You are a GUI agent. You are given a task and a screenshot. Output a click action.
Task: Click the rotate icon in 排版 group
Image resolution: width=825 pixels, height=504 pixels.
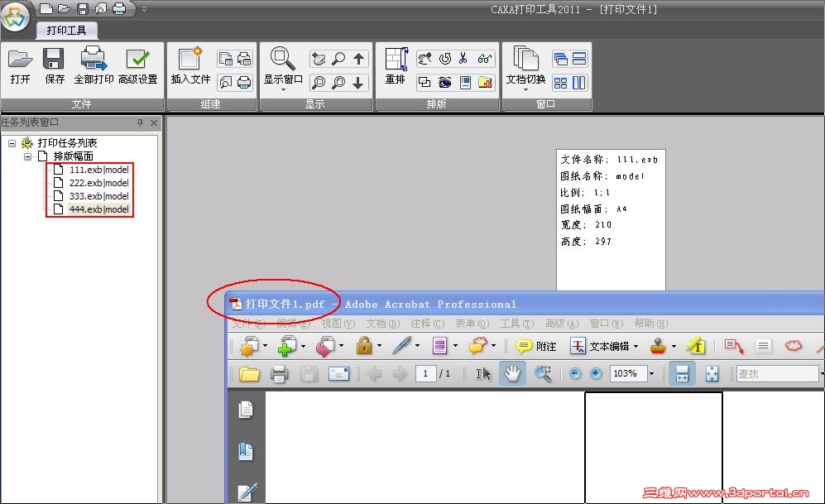click(445, 59)
